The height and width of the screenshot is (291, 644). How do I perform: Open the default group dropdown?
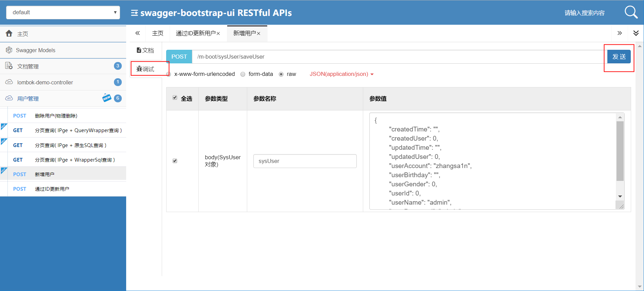[x=63, y=13]
